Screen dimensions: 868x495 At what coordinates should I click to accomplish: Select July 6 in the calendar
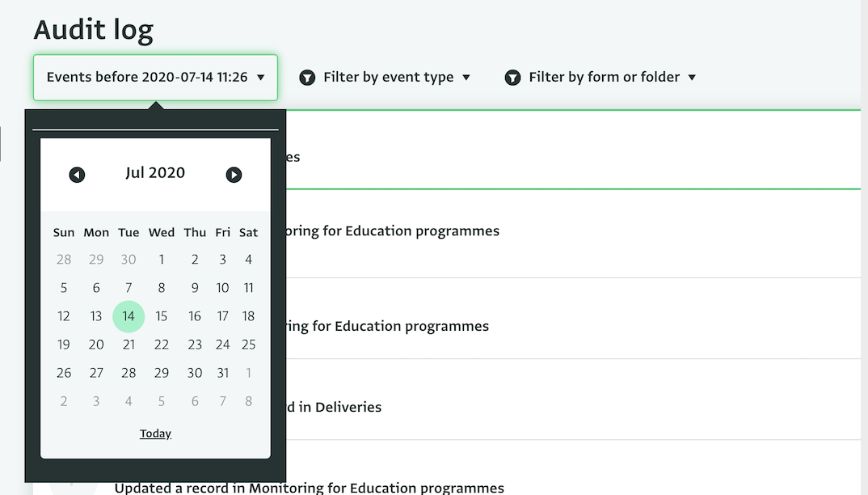click(x=96, y=288)
